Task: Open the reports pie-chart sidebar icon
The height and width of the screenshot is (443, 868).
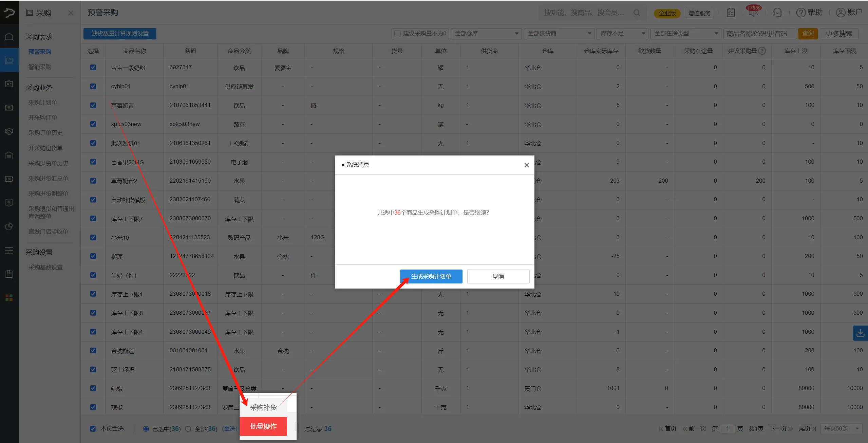Action: click(x=9, y=226)
